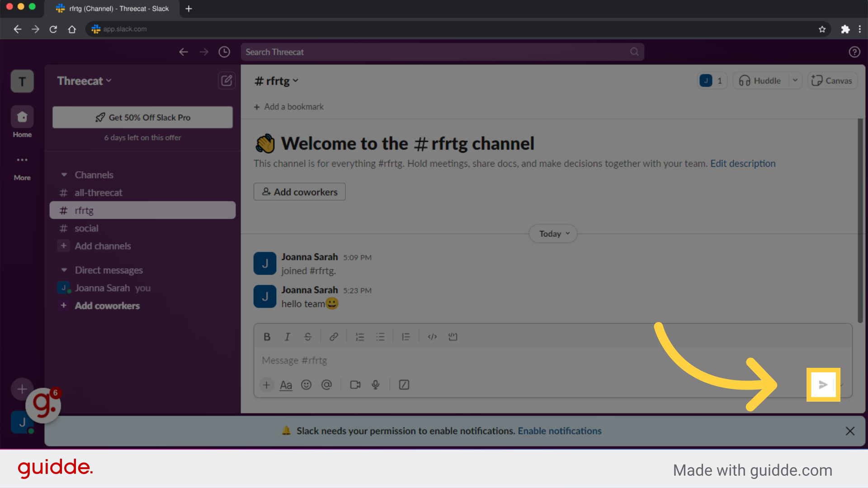
Task: Apply strikethrough formatting
Action: (x=307, y=336)
